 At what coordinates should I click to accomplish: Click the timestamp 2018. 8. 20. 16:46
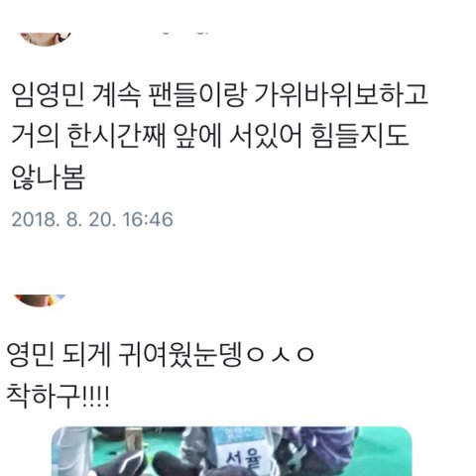point(92,219)
